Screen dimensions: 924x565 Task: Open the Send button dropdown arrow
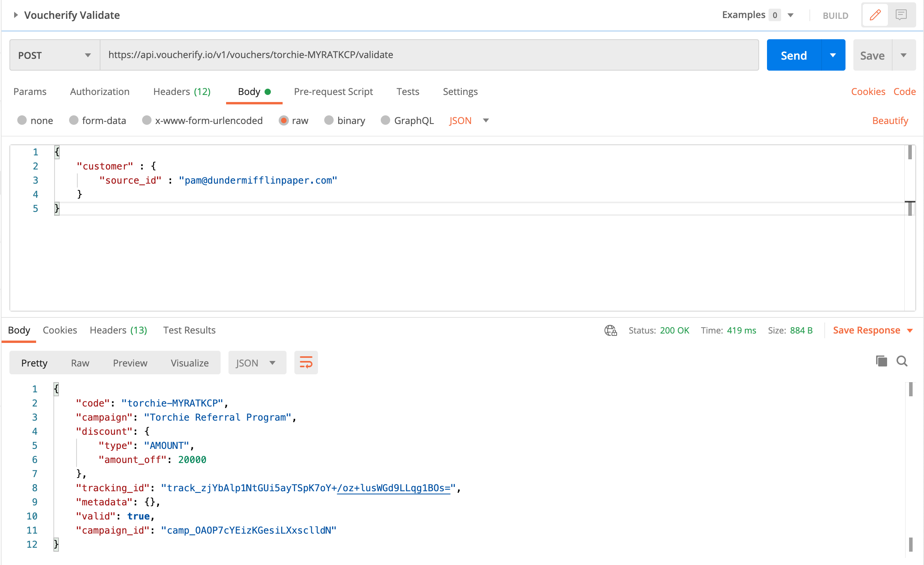coord(833,55)
